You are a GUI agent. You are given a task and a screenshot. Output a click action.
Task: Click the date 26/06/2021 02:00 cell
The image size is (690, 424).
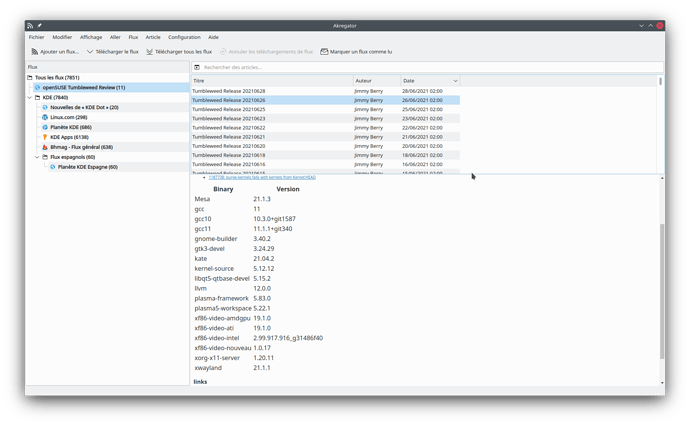[422, 100]
